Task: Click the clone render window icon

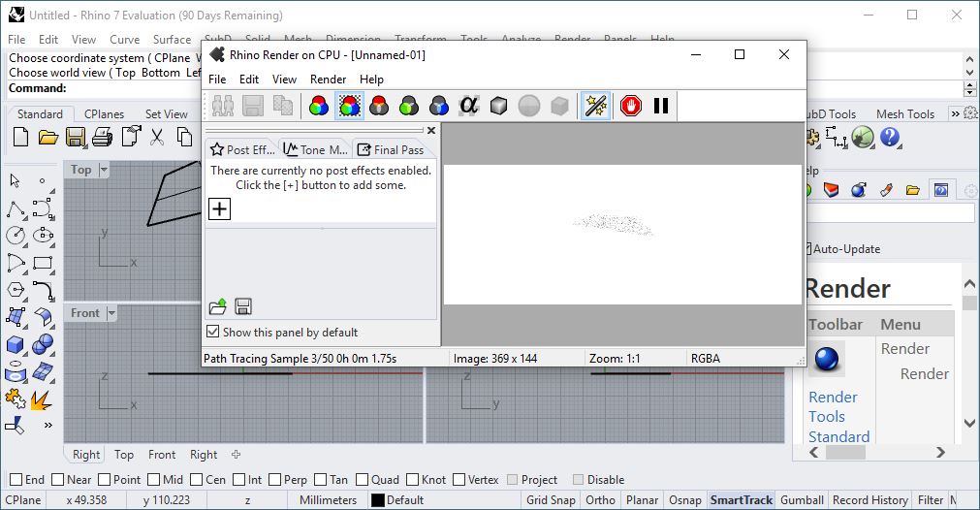Action: pyautogui.click(x=223, y=106)
